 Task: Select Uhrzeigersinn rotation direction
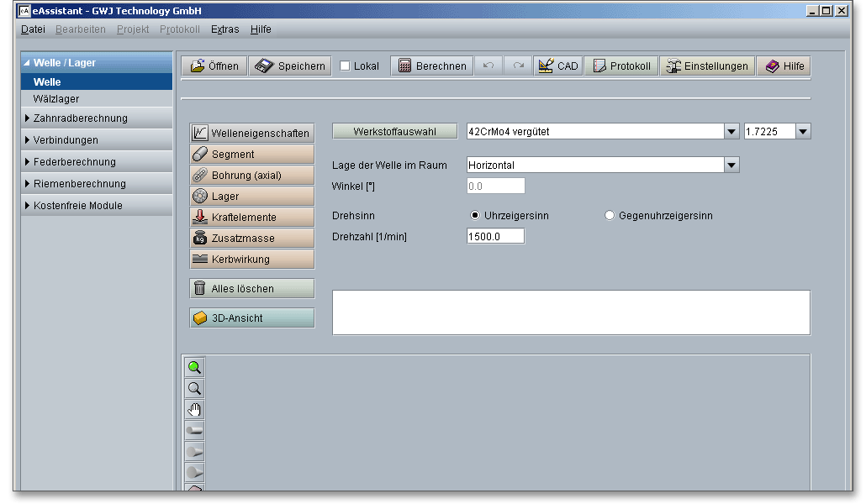pyautogui.click(x=475, y=216)
